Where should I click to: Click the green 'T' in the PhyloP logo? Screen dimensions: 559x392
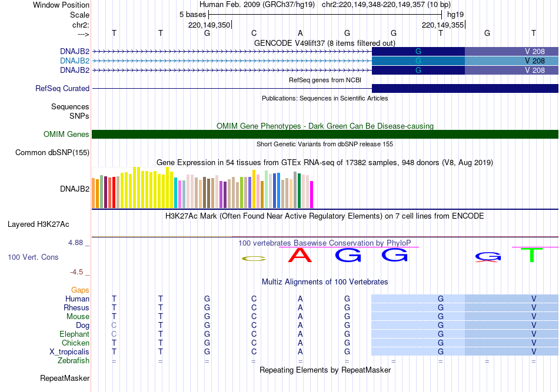[x=532, y=255]
